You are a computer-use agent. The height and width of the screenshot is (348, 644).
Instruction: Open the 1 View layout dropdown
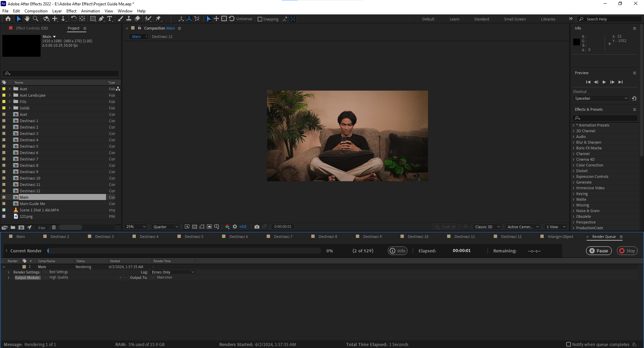click(x=556, y=227)
